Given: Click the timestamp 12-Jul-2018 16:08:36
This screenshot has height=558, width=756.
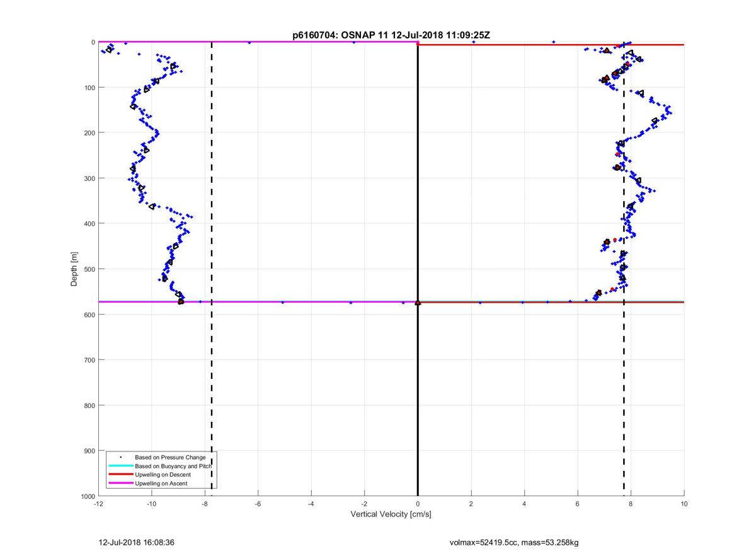Looking at the screenshot, I should pyautogui.click(x=136, y=542).
